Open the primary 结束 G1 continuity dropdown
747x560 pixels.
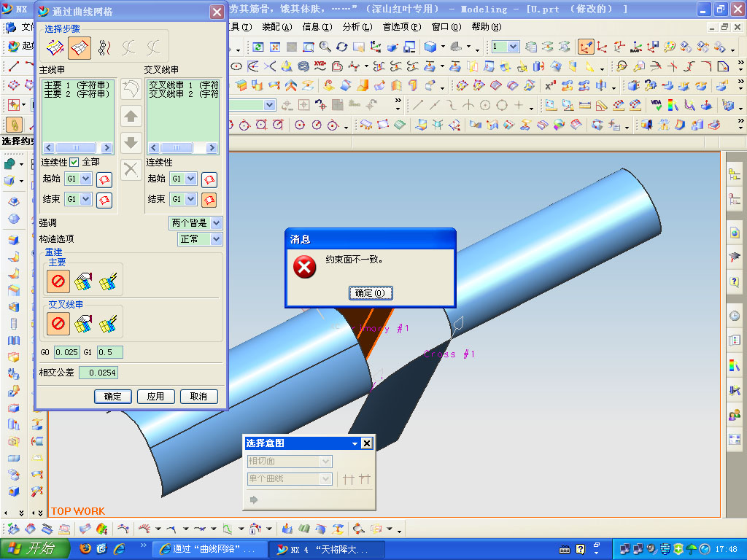click(86, 199)
